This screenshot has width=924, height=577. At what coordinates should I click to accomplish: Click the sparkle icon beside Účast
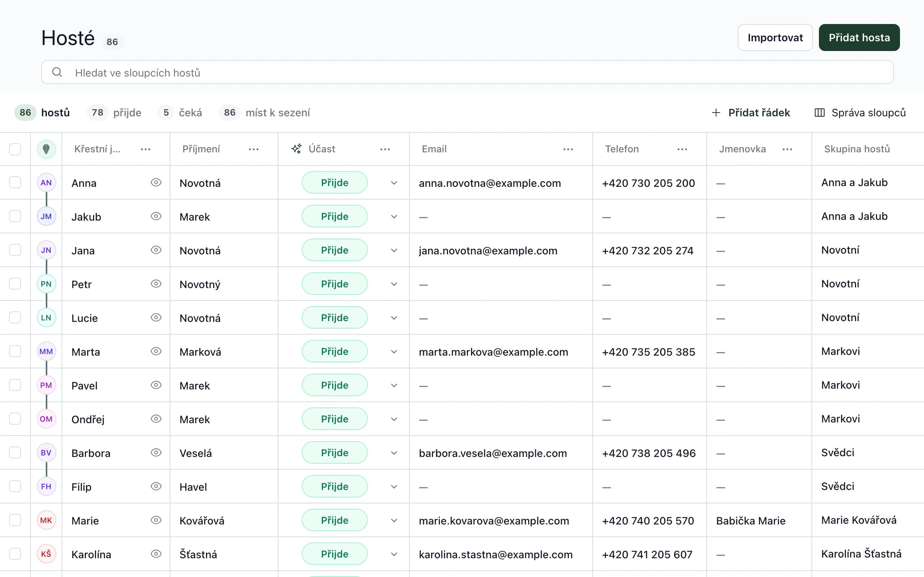point(296,149)
